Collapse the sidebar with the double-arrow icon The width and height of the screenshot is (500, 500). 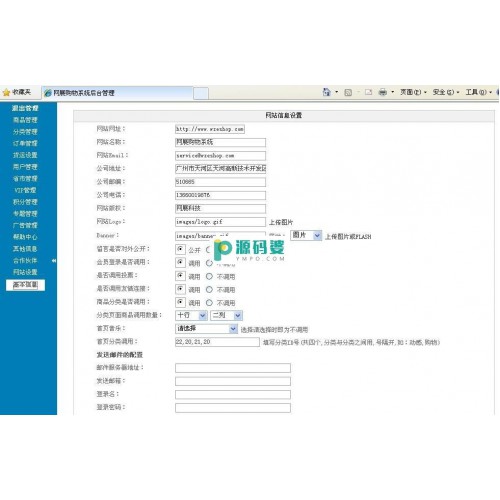(x=54, y=261)
